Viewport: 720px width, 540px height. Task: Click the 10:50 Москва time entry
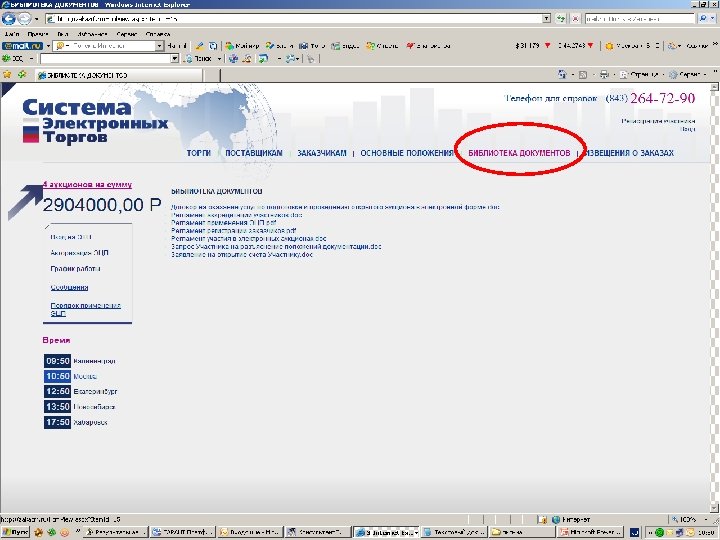pyautogui.click(x=71, y=376)
